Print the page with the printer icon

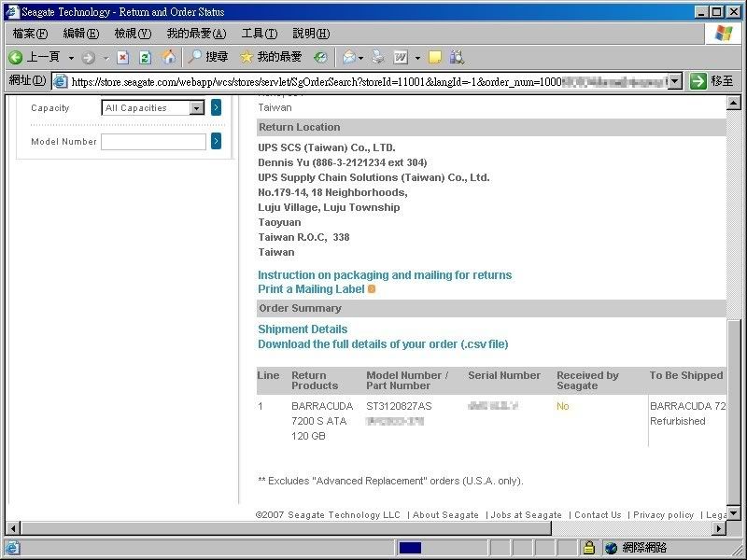[378, 57]
